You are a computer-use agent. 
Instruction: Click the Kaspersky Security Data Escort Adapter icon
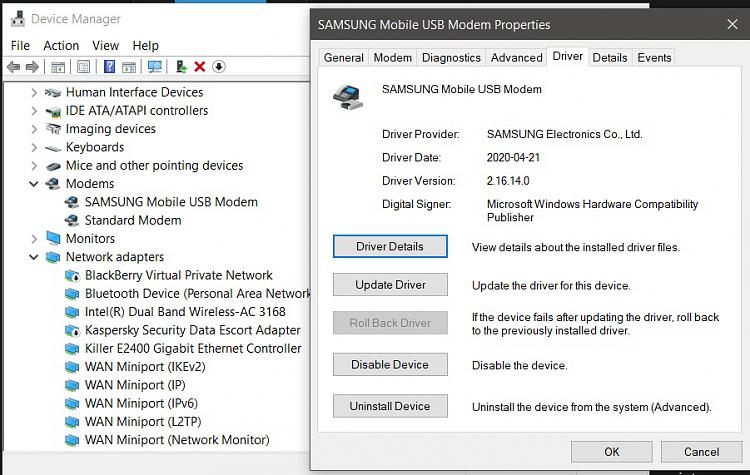(x=72, y=331)
